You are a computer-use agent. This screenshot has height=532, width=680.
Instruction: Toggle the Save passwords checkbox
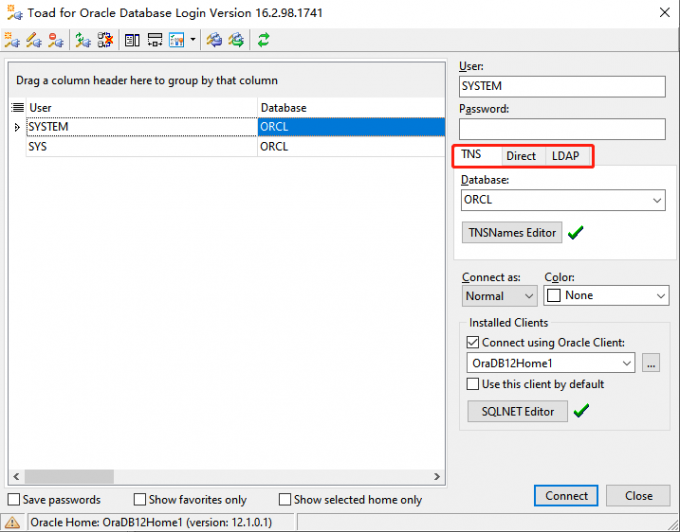click(14, 499)
